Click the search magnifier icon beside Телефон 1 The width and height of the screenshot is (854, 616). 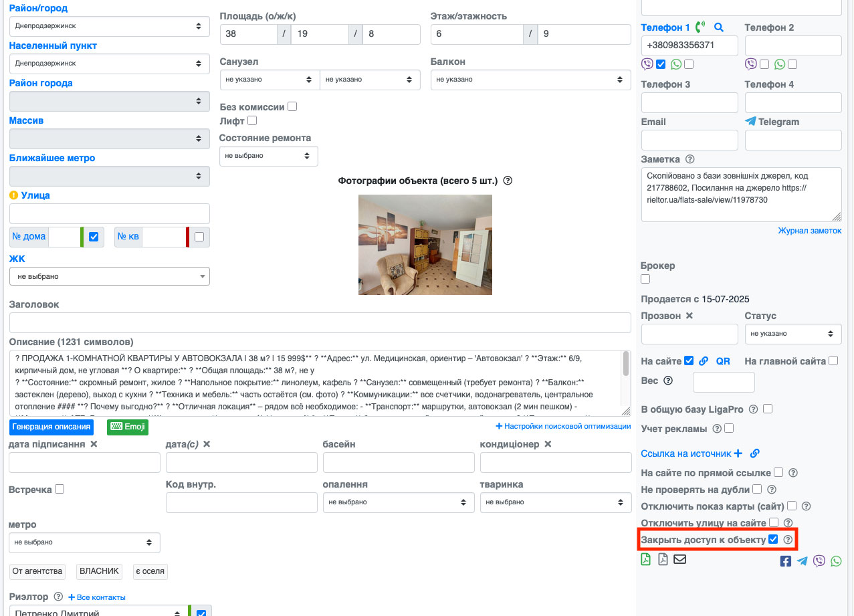(719, 27)
